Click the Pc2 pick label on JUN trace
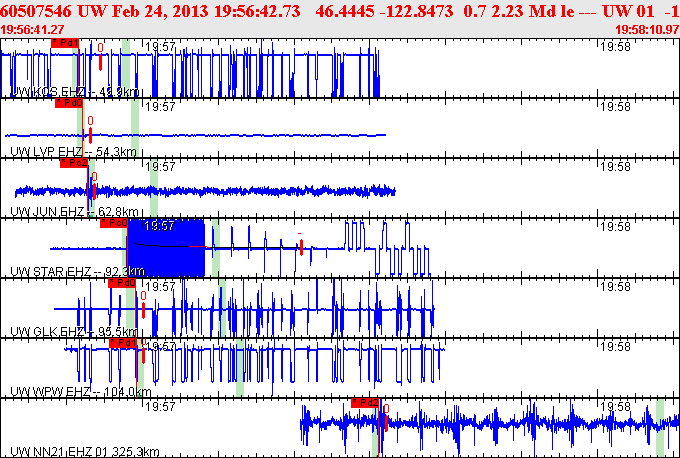 coord(74,163)
